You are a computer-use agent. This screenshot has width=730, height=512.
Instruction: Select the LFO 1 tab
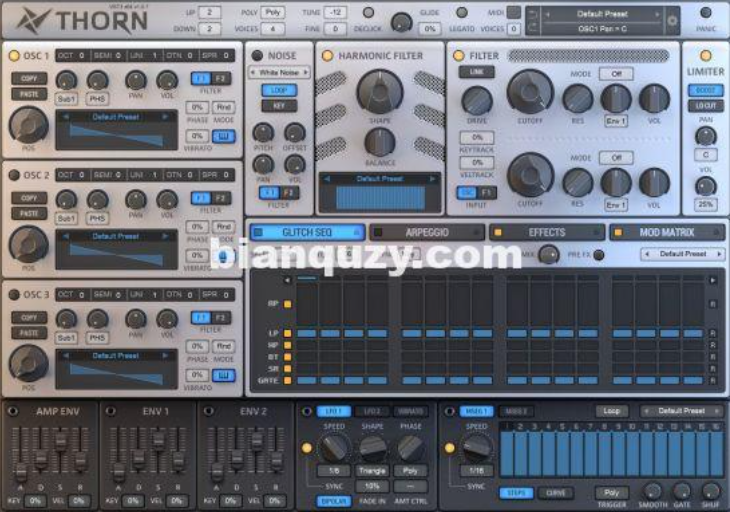coord(333,411)
